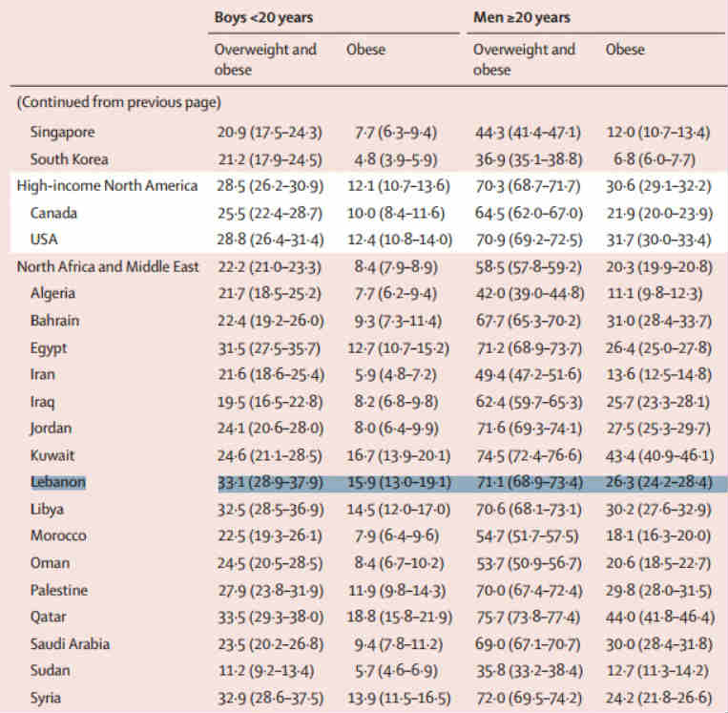Click the Bahrain row label
Image resolution: width=728 pixels, height=713 pixels.
point(54,321)
